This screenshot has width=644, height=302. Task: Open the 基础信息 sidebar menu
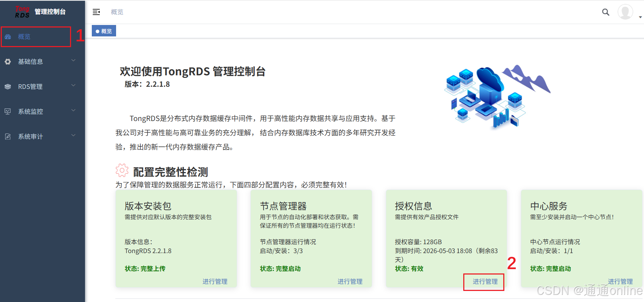point(43,62)
